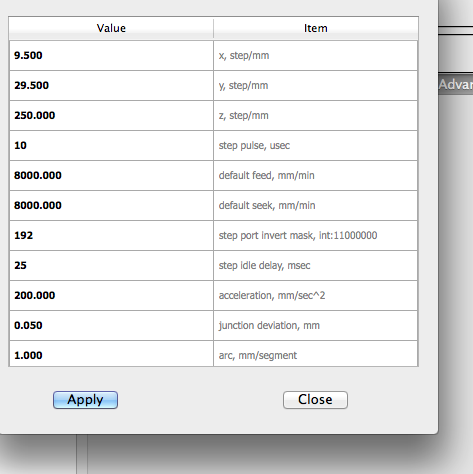The height and width of the screenshot is (474, 473).
Task: Select the 'arc, mm/segment' label
Action: pyautogui.click(x=258, y=356)
